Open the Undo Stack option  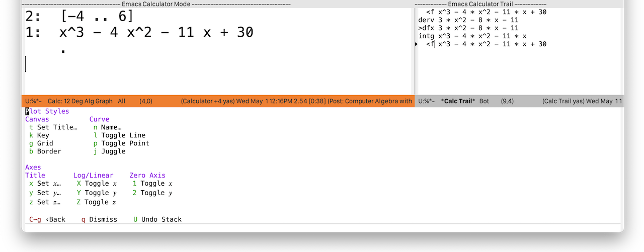[157, 219]
